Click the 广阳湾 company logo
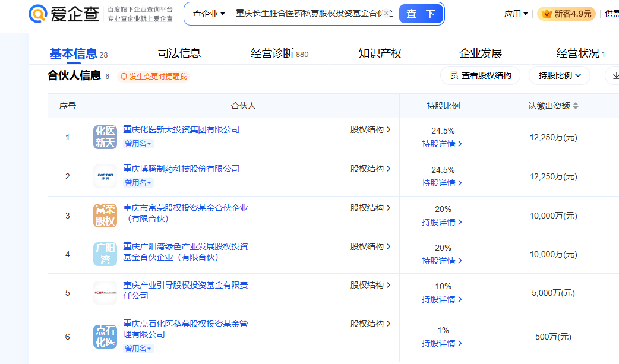619x364 pixels. (x=105, y=254)
